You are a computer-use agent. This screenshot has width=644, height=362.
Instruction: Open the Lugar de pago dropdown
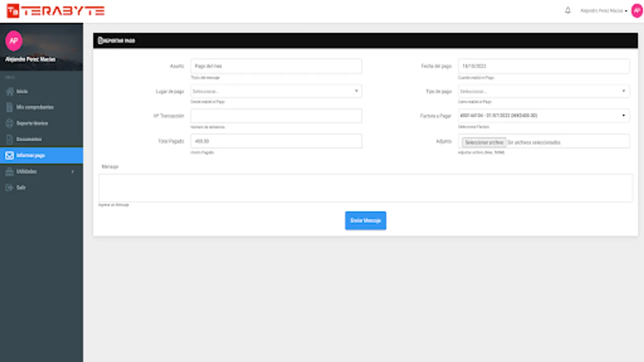pos(276,91)
